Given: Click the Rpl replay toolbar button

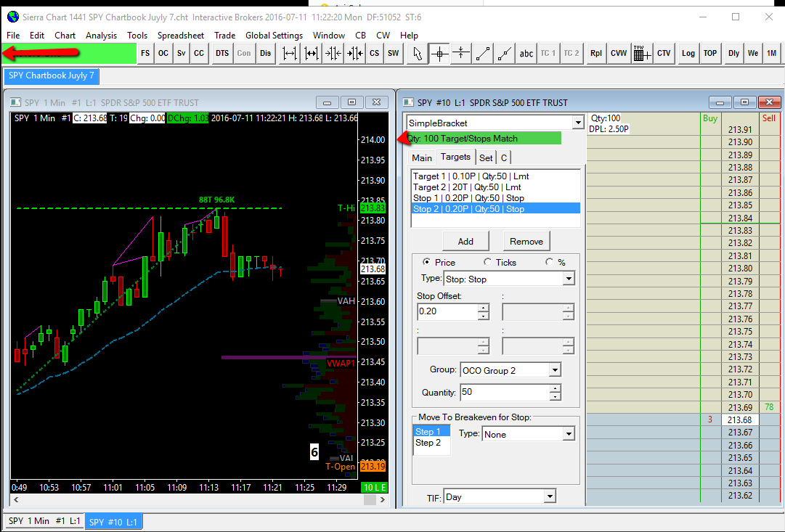Looking at the screenshot, I should pyautogui.click(x=595, y=53).
